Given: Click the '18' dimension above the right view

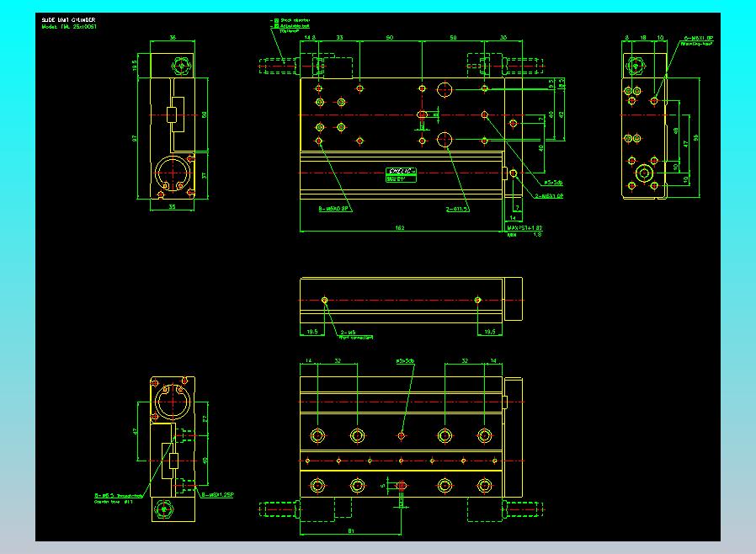Looking at the screenshot, I should point(643,37).
